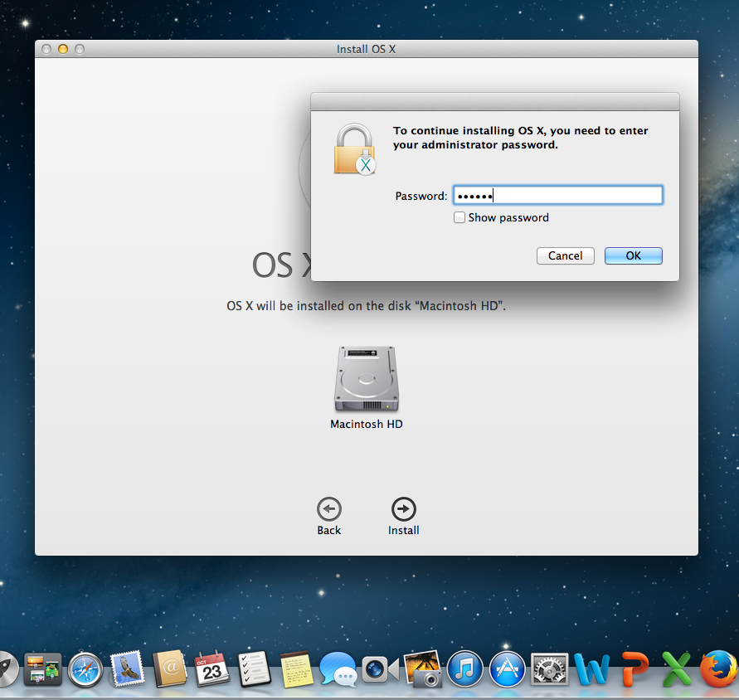Click the Install arrow icon

click(x=403, y=509)
